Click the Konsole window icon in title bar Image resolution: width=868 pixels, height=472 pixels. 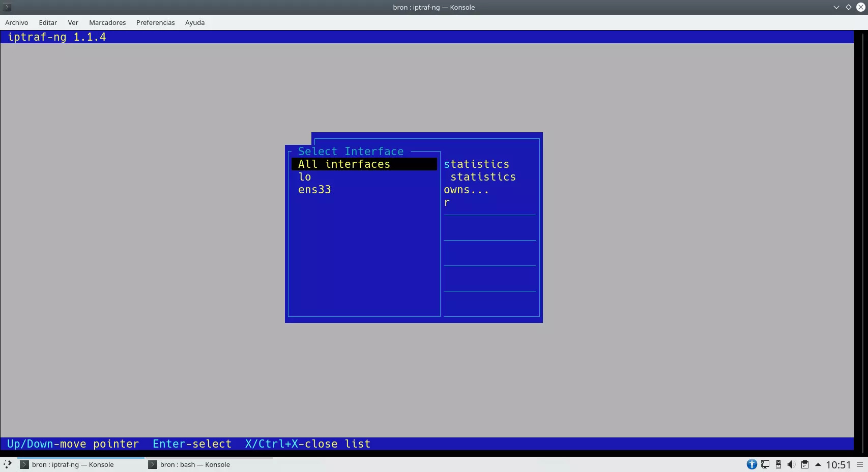(x=7, y=7)
